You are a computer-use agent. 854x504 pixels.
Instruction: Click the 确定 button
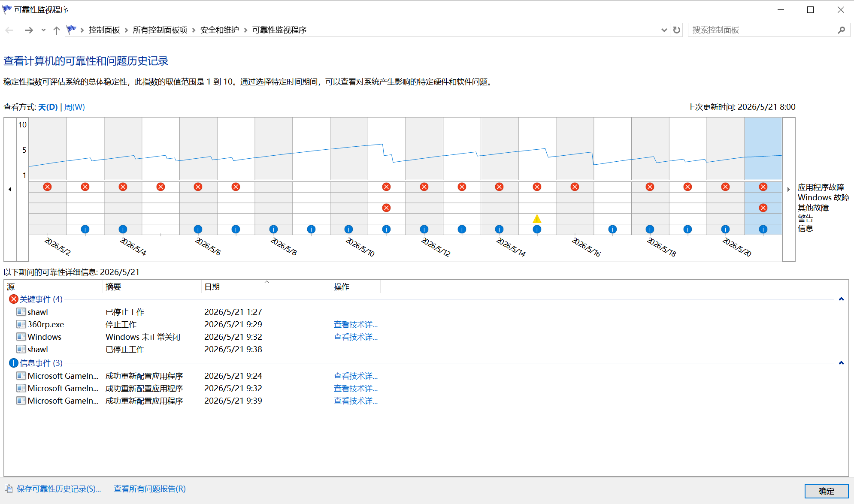[827, 491]
